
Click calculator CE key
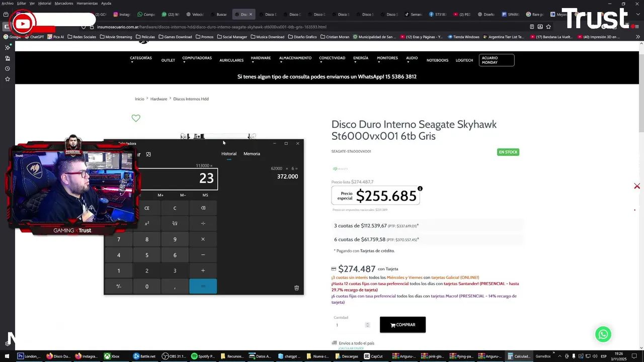(147, 208)
